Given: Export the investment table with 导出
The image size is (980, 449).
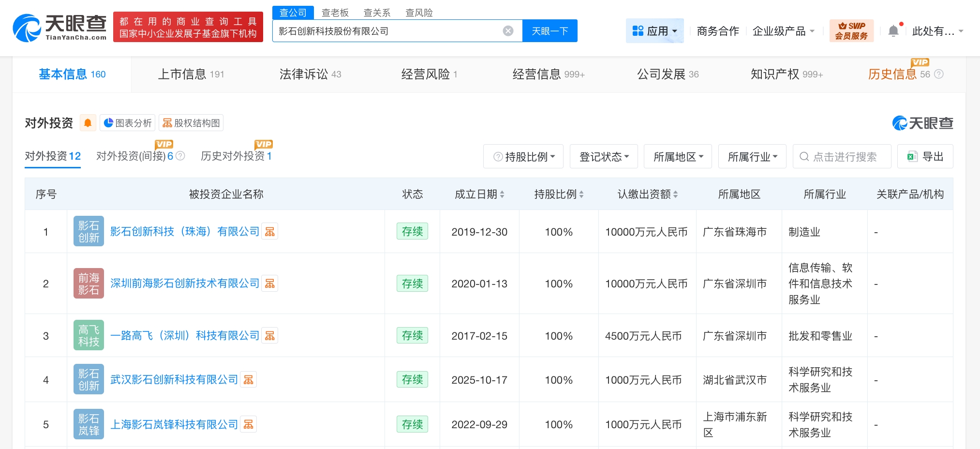Looking at the screenshot, I should pos(925,157).
